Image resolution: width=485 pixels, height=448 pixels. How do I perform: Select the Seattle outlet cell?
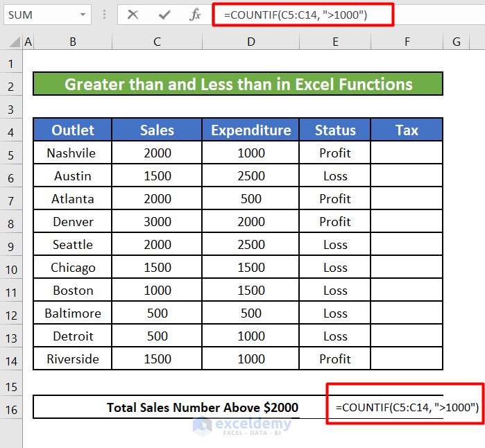(73, 244)
